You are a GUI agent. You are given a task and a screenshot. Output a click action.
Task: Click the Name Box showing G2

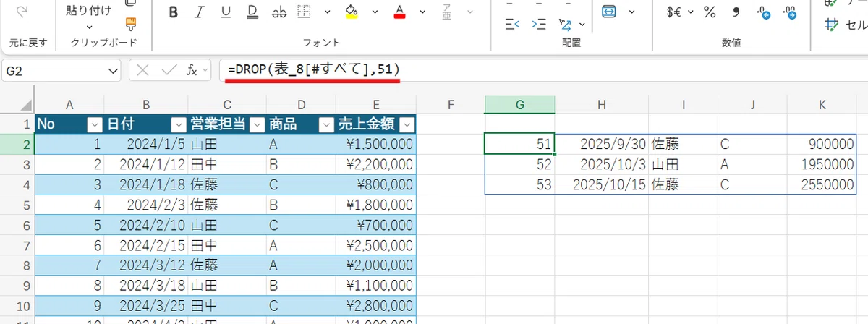pyautogui.click(x=54, y=70)
